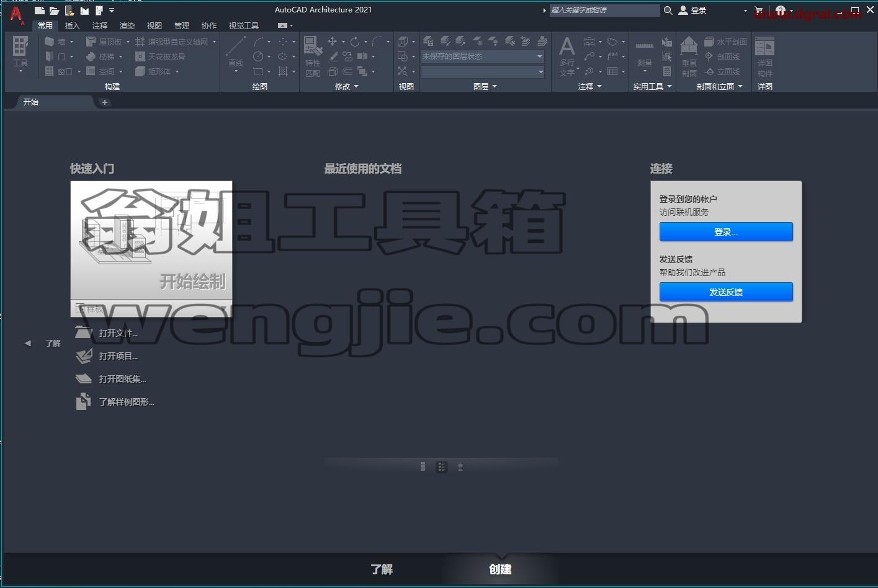Click the left arrow beside 了解 on the left edge
This screenshot has height=588, width=878.
click(27, 343)
